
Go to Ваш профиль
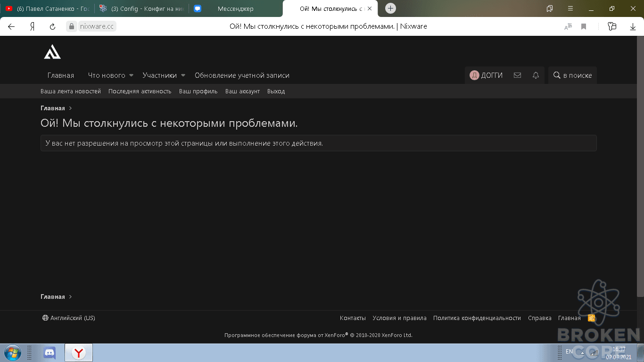point(198,91)
